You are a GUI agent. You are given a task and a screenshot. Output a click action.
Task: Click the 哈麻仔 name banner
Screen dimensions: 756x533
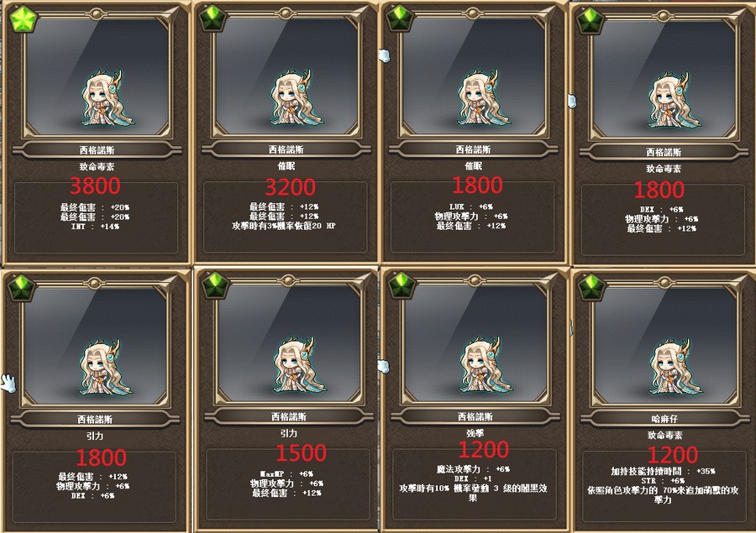point(664,419)
